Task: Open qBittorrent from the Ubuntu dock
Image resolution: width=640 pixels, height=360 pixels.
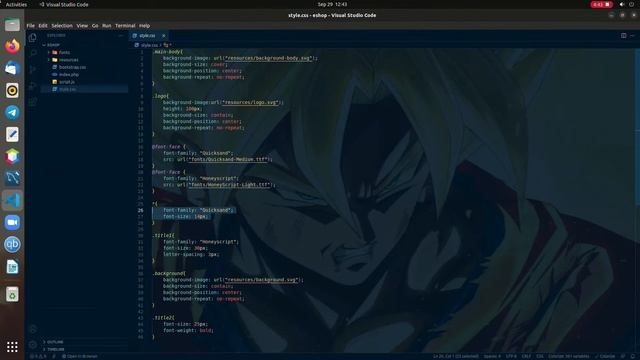Action: [x=12, y=244]
